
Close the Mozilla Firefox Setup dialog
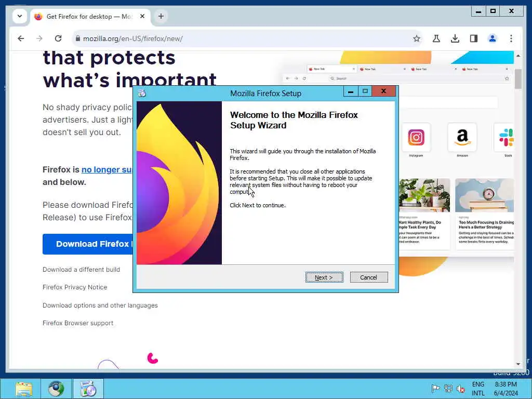(x=383, y=91)
